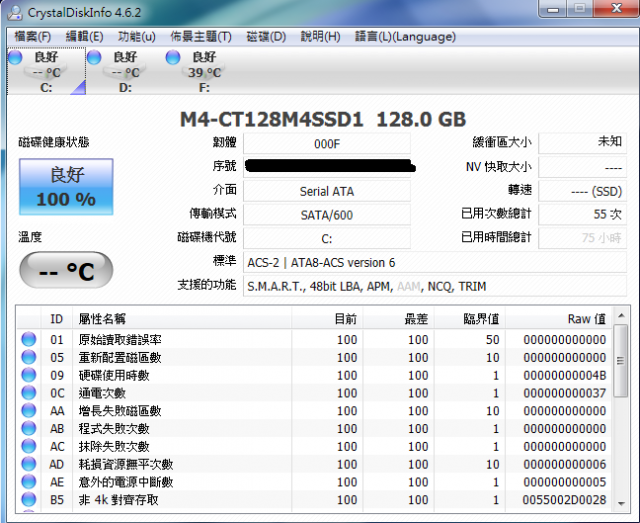Click status orb for attribute AE

point(29,482)
